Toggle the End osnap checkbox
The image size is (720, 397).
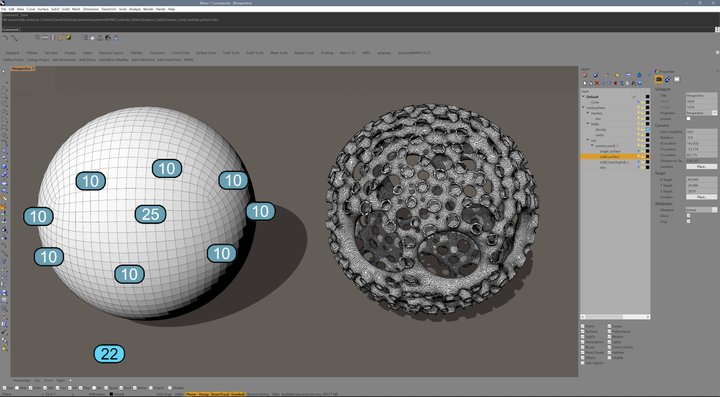click(4, 388)
